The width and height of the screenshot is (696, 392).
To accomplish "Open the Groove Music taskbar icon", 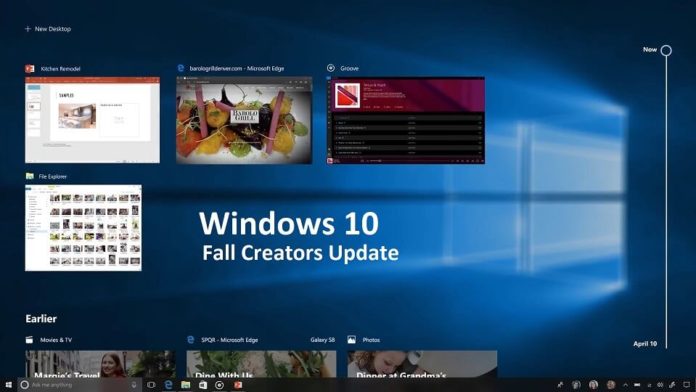I will click(220, 385).
